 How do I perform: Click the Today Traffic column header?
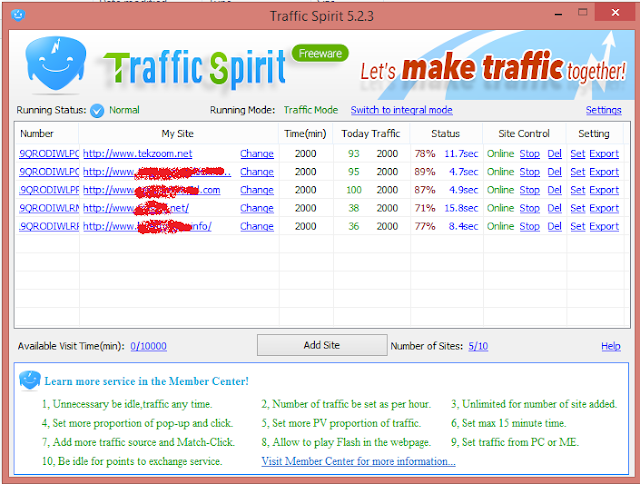click(x=371, y=133)
